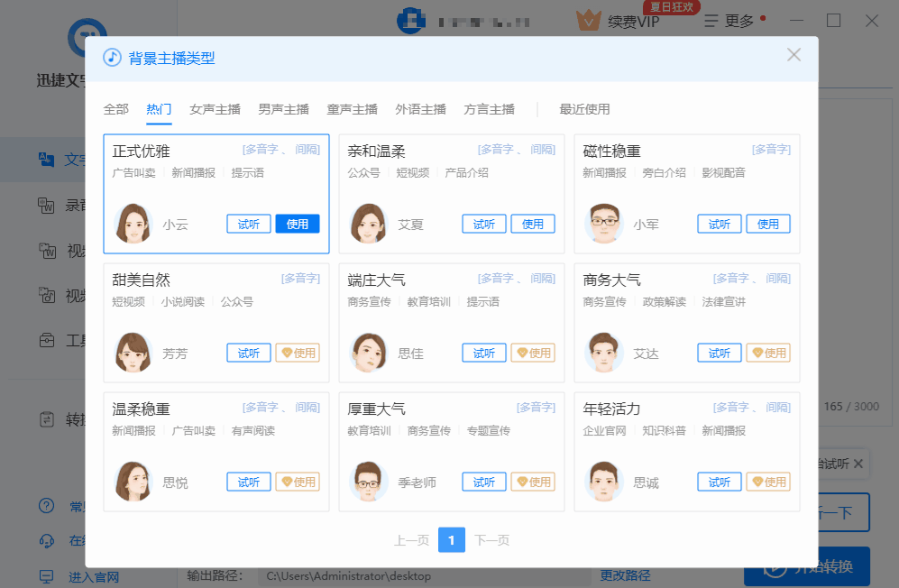Use the 艾夏 voice
This screenshot has height=588, width=899.
click(x=533, y=225)
